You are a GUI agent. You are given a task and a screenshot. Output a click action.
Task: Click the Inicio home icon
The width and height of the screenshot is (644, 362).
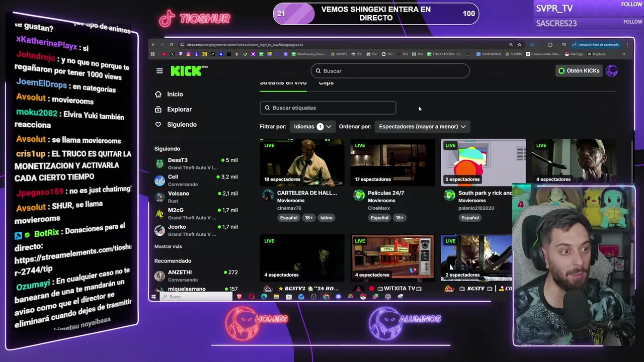[x=158, y=94]
